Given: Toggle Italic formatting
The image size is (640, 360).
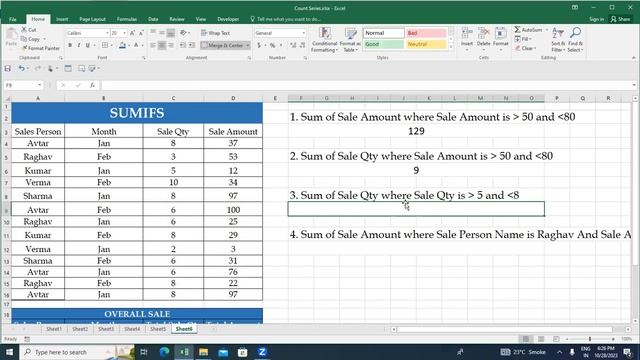Looking at the screenshot, I should [x=78, y=45].
